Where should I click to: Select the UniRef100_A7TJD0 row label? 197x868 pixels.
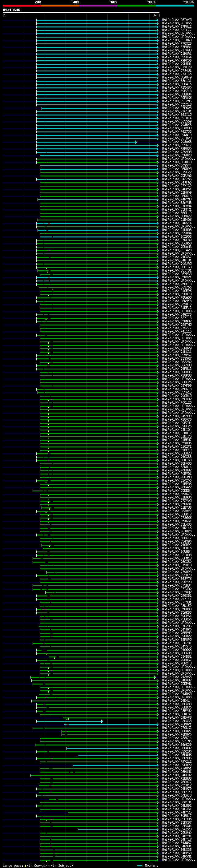177,589
